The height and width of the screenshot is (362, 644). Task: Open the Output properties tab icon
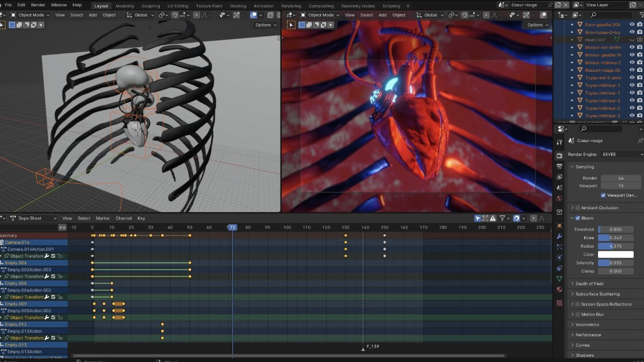[x=559, y=166]
